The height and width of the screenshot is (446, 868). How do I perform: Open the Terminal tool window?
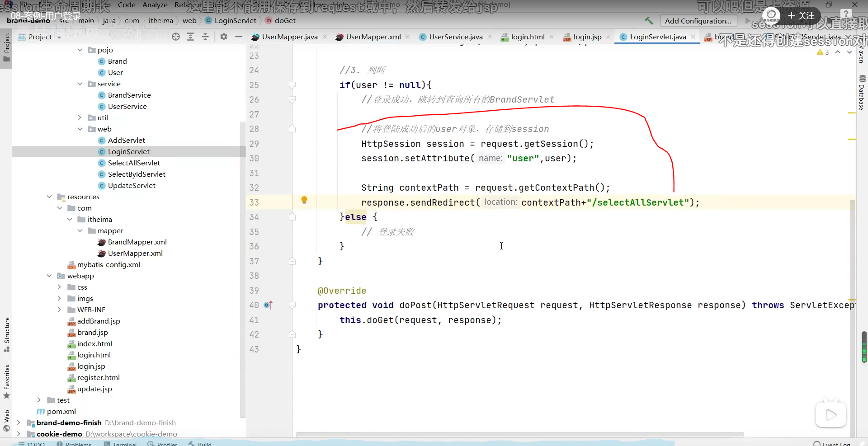(x=120, y=444)
